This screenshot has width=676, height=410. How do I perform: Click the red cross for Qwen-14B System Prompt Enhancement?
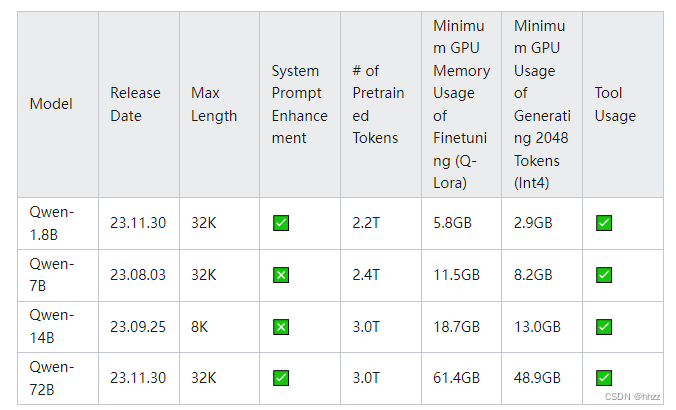(281, 327)
